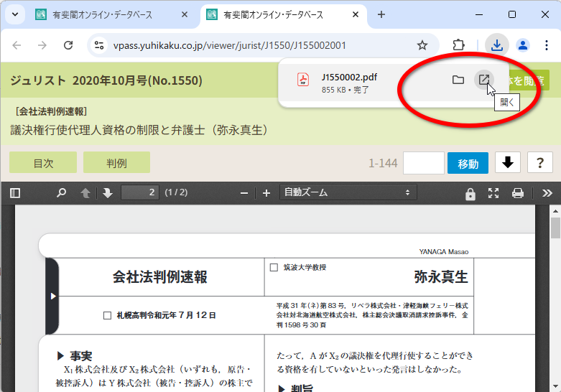Go to previous PDF page

pyautogui.click(x=85, y=193)
